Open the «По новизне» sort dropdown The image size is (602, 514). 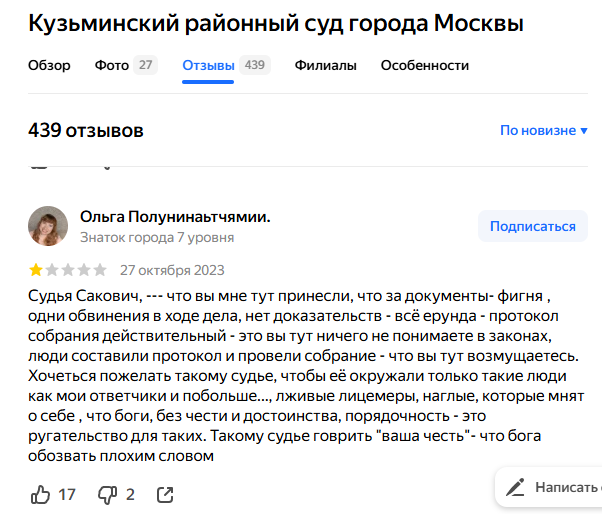pos(538,131)
